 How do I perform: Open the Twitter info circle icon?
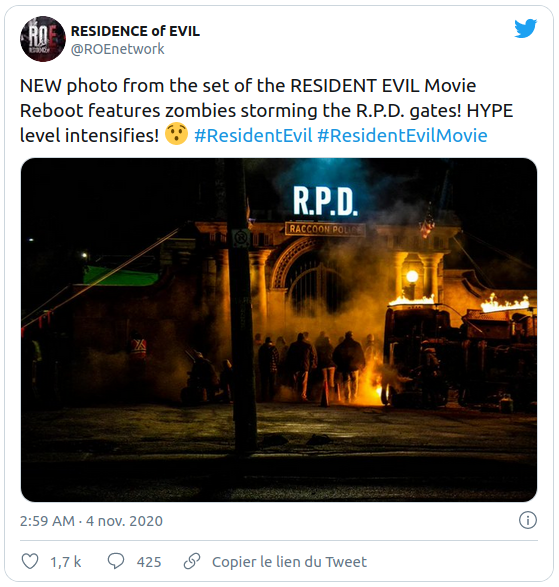[x=528, y=520]
